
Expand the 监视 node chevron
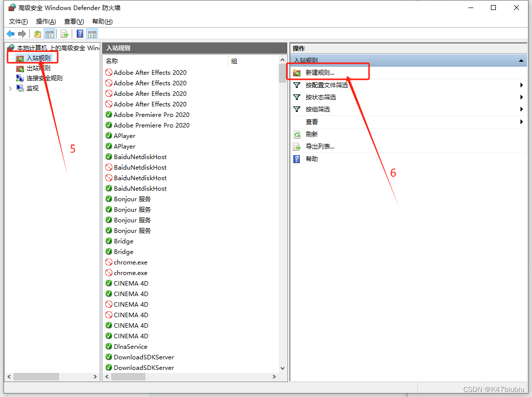[11, 88]
